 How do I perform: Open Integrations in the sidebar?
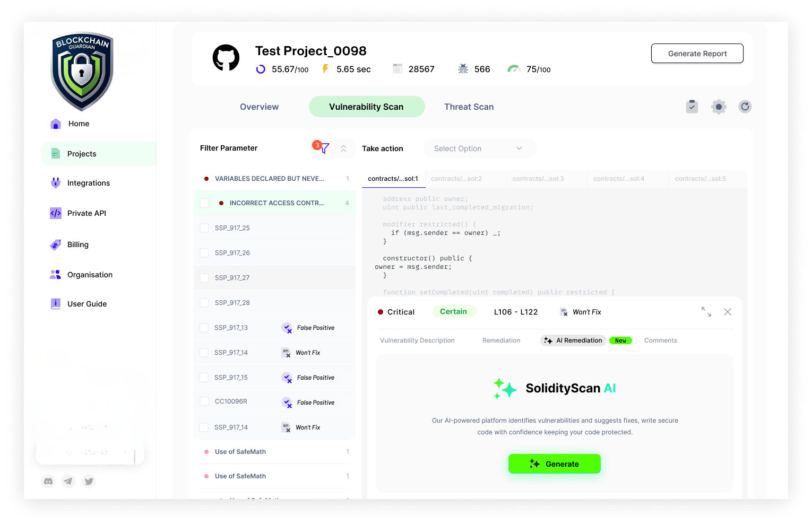pyautogui.click(x=88, y=183)
